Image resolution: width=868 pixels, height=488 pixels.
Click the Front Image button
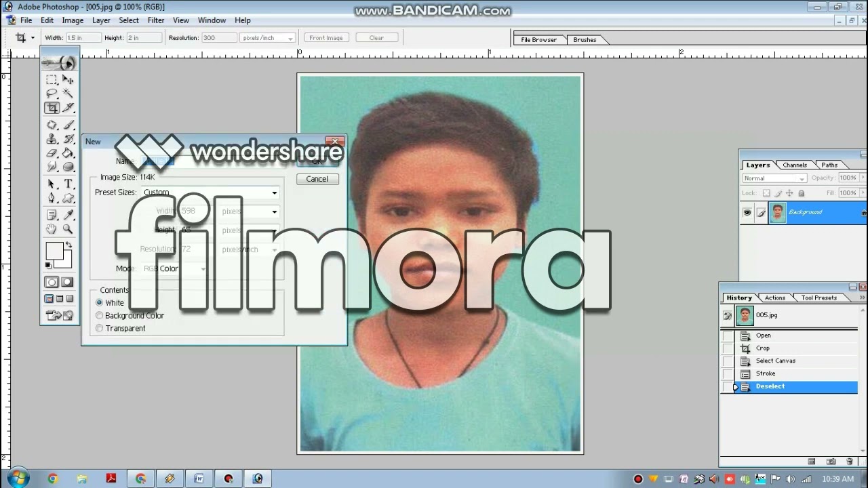point(326,38)
